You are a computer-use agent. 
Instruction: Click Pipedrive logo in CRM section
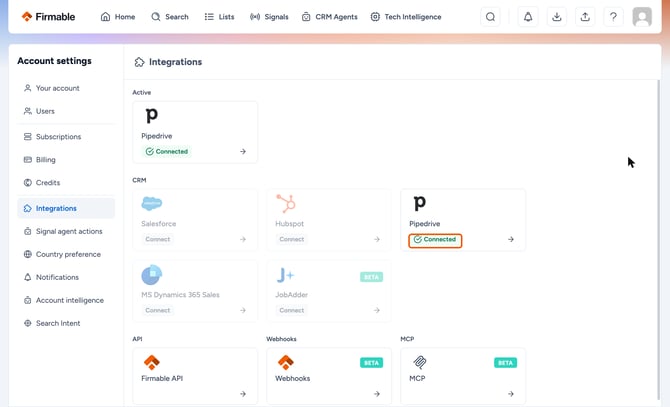420,203
